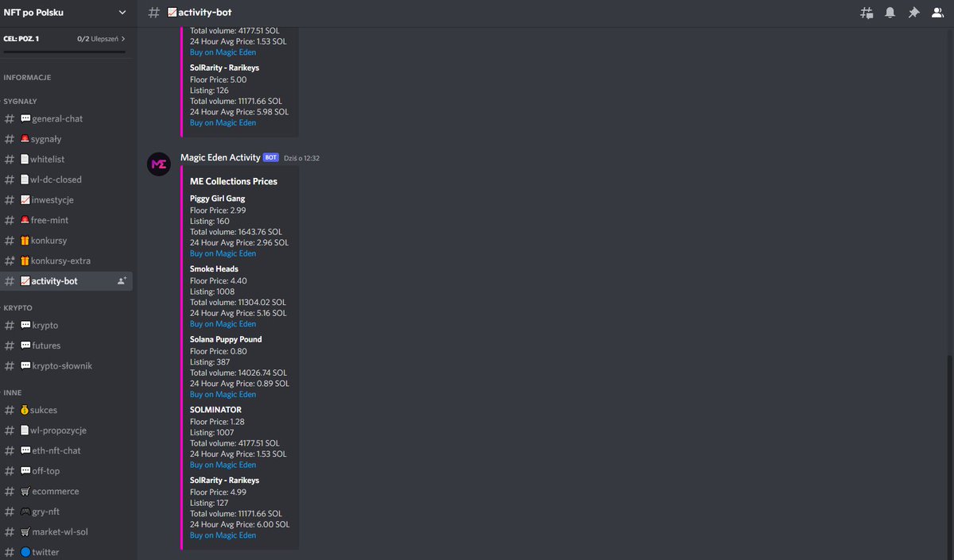Open the Threads icon in channel header
The width and height of the screenshot is (954, 560).
(867, 13)
